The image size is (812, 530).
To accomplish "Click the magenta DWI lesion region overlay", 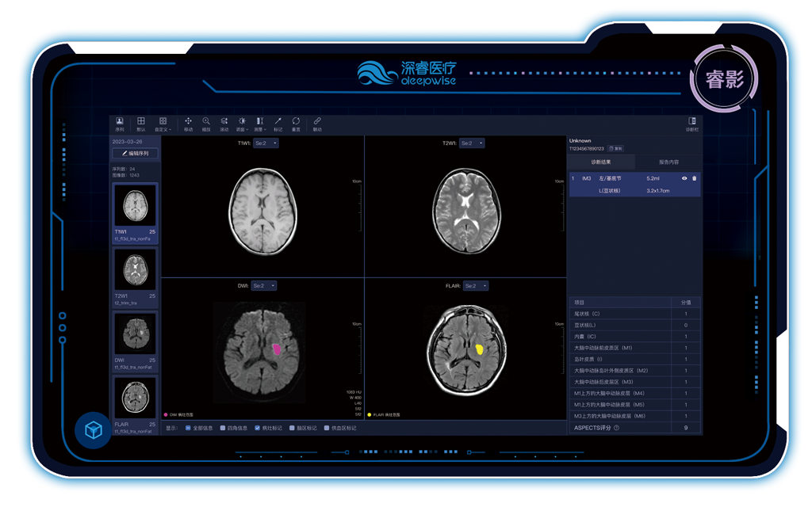I will tap(277, 349).
